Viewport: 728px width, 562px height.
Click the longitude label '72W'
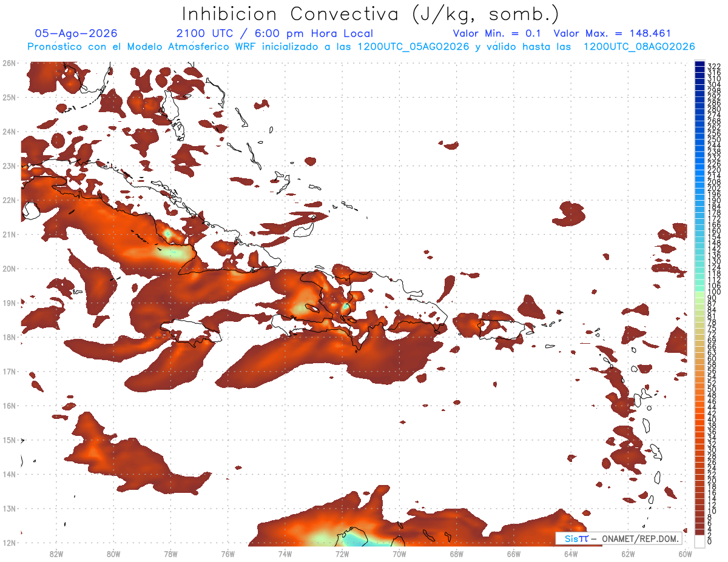click(342, 554)
